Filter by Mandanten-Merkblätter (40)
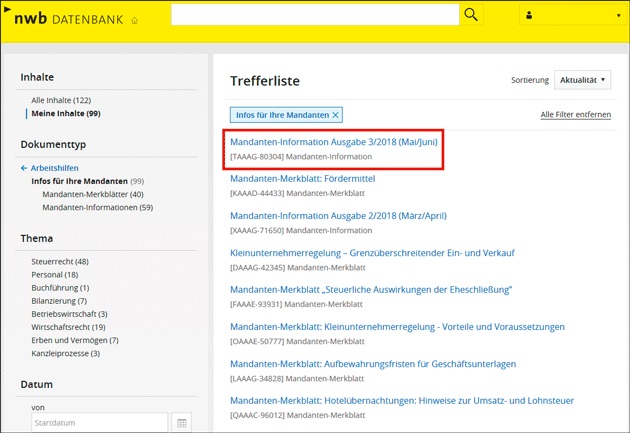This screenshot has width=630, height=433. pos(93,194)
